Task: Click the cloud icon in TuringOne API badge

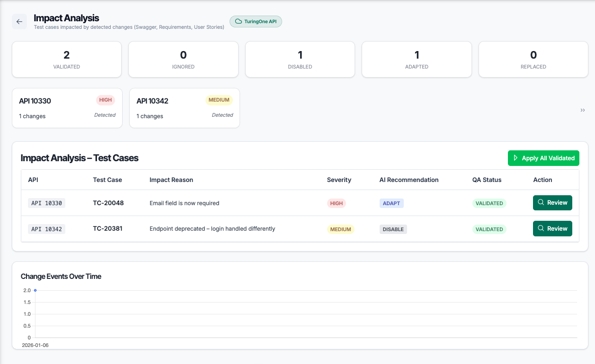Action: (239, 22)
